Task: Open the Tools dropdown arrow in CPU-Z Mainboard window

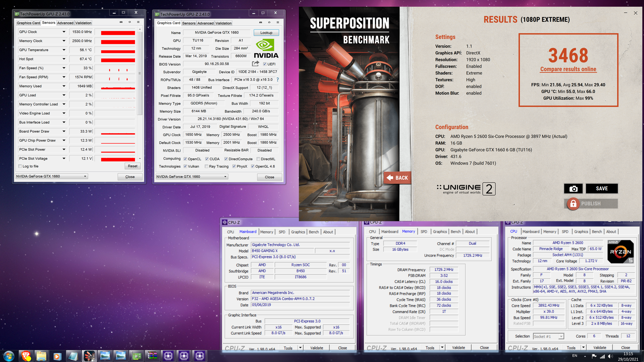Action: click(x=301, y=348)
